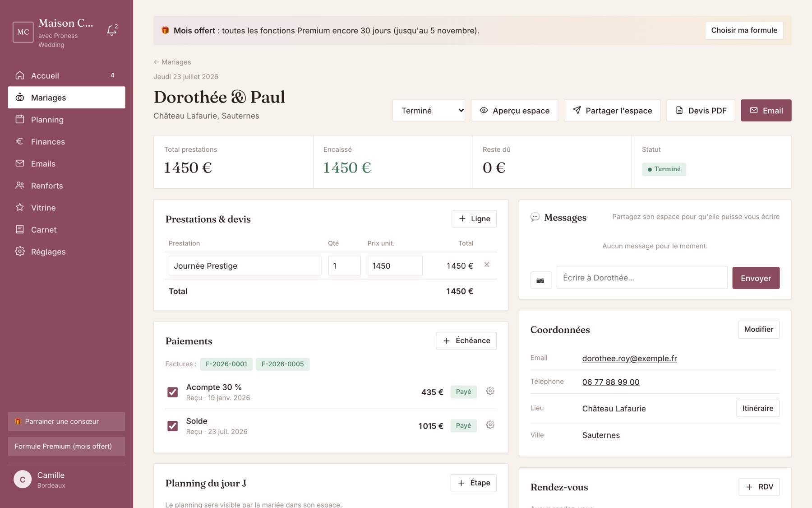Open invoice F-2026-0001
This screenshot has height=508, width=812.
tap(226, 364)
